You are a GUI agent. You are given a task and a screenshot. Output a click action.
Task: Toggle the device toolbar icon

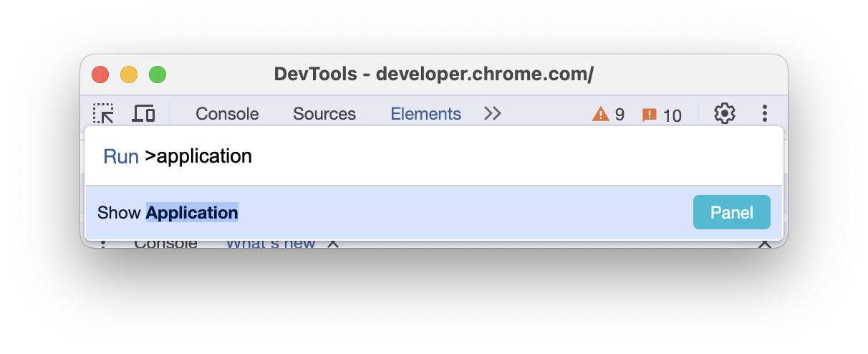pos(144,113)
